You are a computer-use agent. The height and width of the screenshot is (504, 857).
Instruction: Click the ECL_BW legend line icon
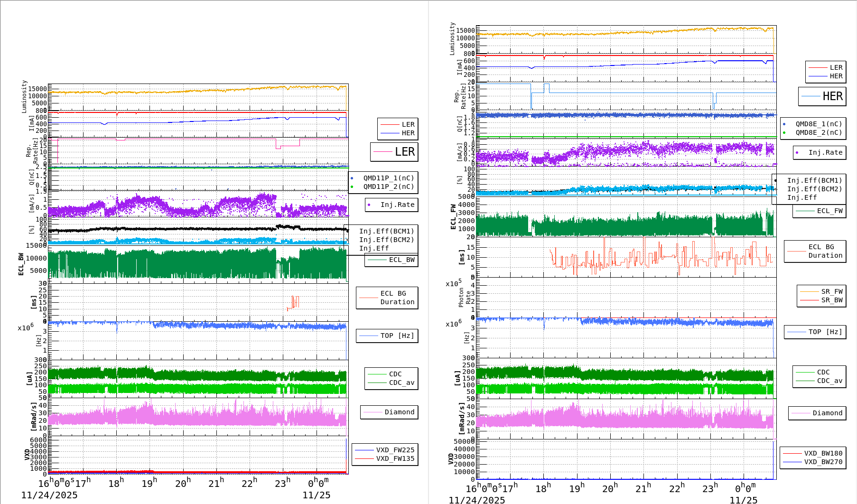(x=377, y=260)
